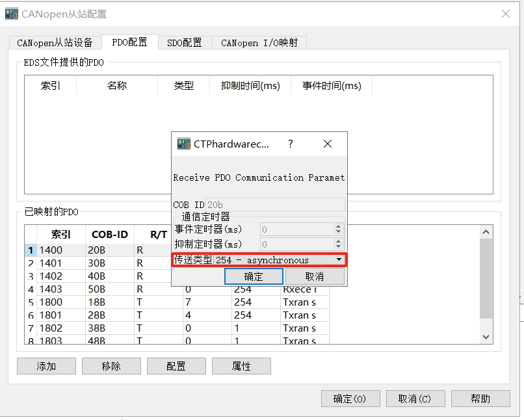Screen dimensions: 524x420
Task: Select the R/T column header
Action: 159,235
